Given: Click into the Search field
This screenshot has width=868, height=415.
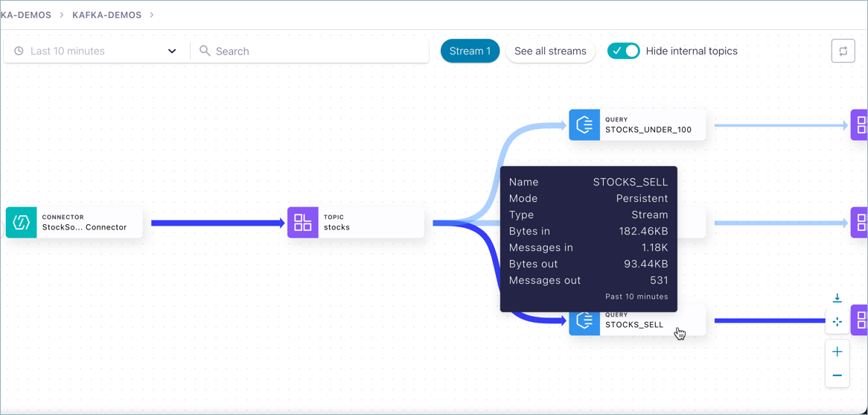Looking at the screenshot, I should [313, 51].
